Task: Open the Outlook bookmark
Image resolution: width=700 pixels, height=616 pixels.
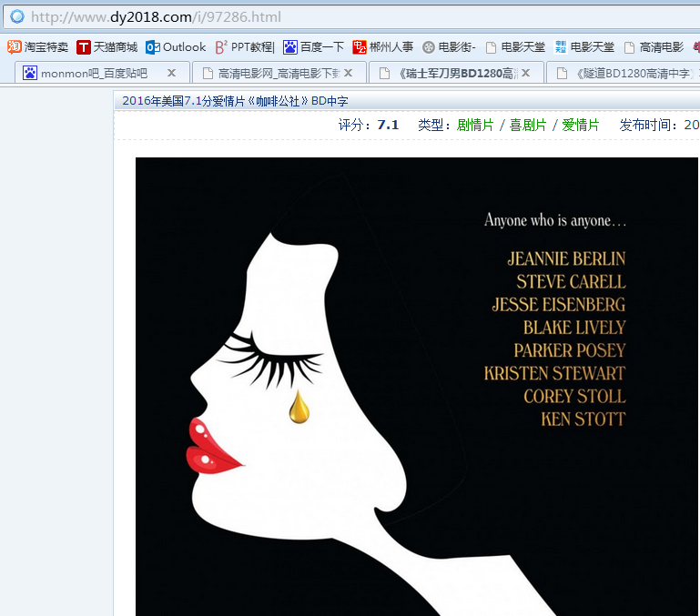Action: tap(176, 47)
